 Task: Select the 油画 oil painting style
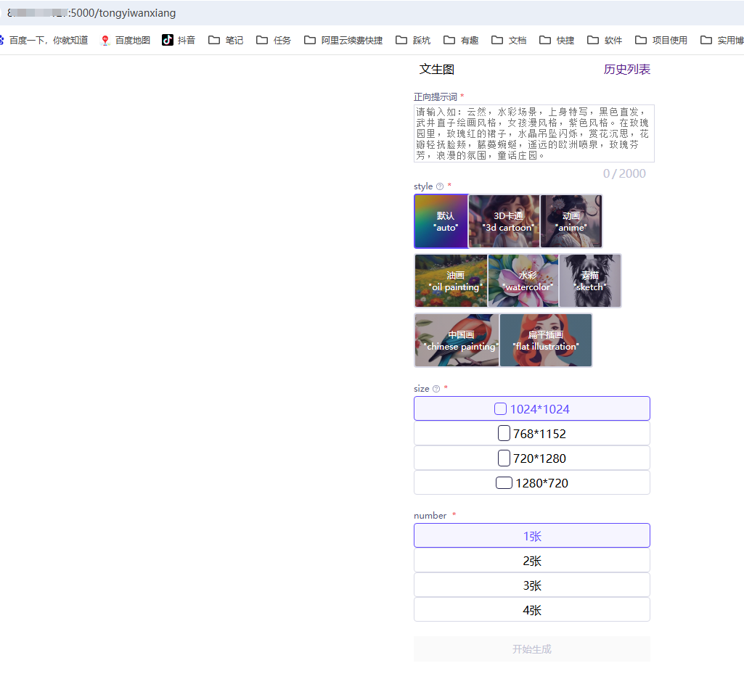click(x=451, y=281)
